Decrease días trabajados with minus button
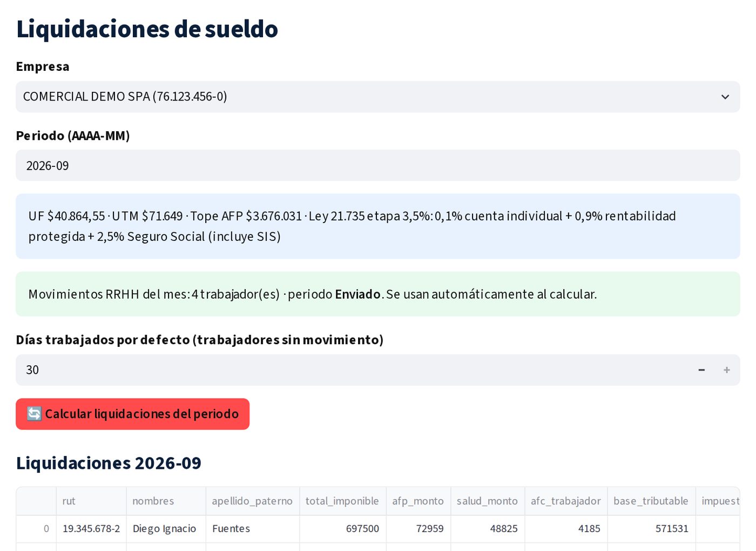This screenshot has width=756, height=551. tap(701, 370)
